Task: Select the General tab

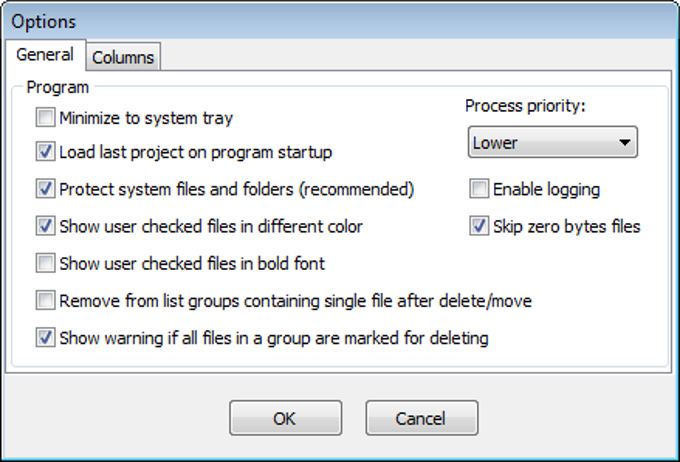Action: point(44,55)
